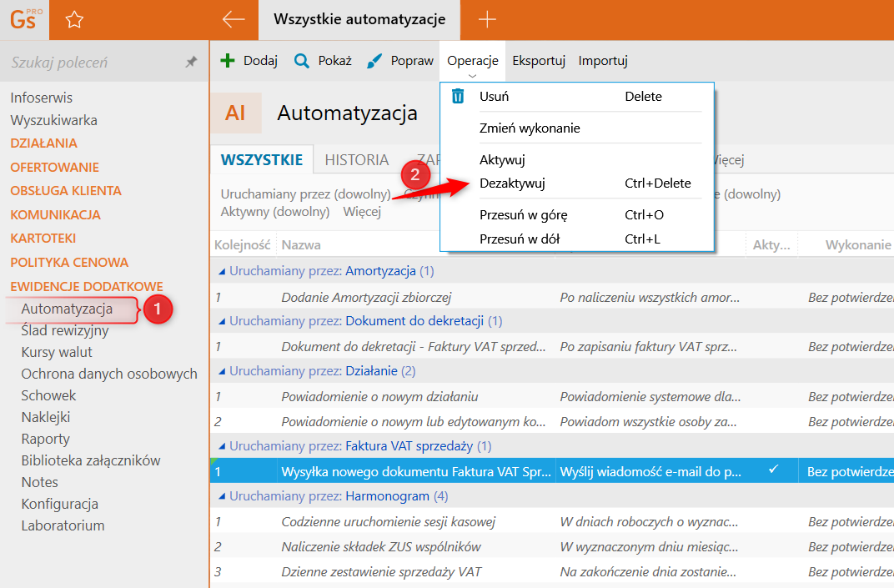Select 'Wszystkie automatyzacje' window tab
This screenshot has width=894, height=588.
(x=359, y=19)
